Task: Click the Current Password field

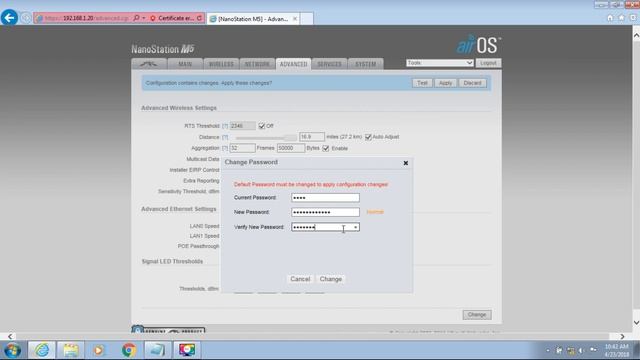Action: tap(325, 198)
